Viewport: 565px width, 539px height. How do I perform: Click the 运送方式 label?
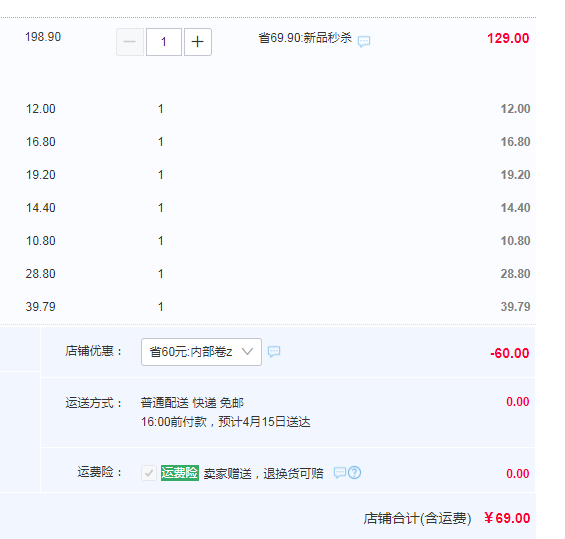(94, 403)
